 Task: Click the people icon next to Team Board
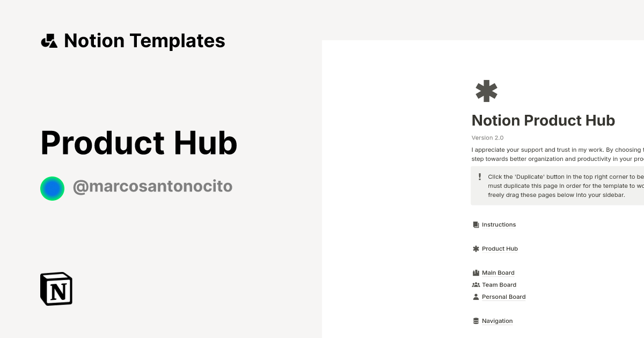click(x=475, y=284)
